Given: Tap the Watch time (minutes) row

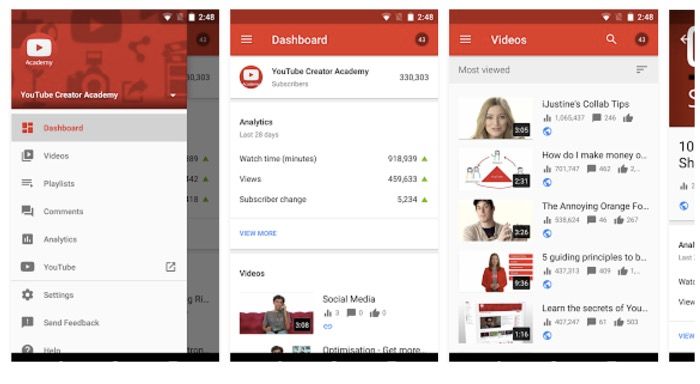Looking at the screenshot, I should point(333,159).
